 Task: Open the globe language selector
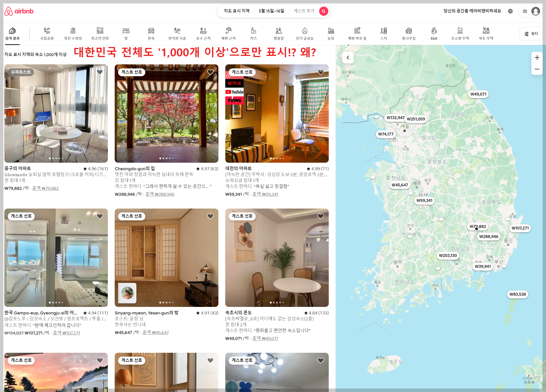510,11
